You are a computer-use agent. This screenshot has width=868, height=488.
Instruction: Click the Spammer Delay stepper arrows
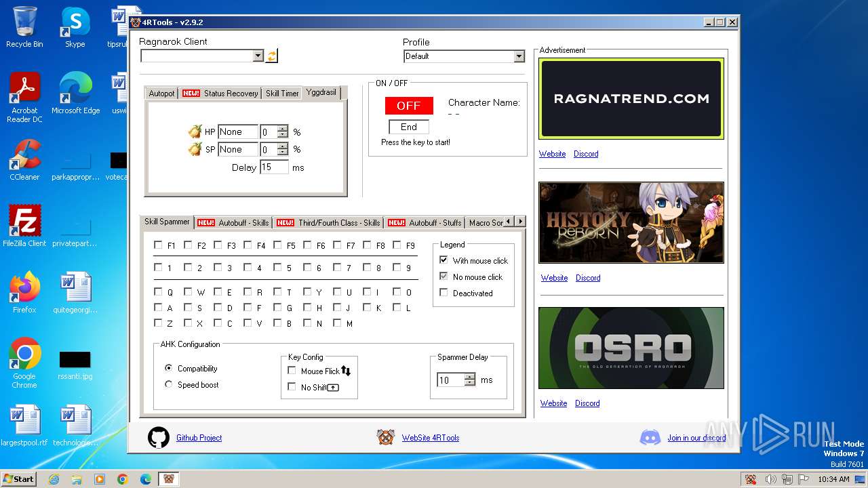(470, 380)
